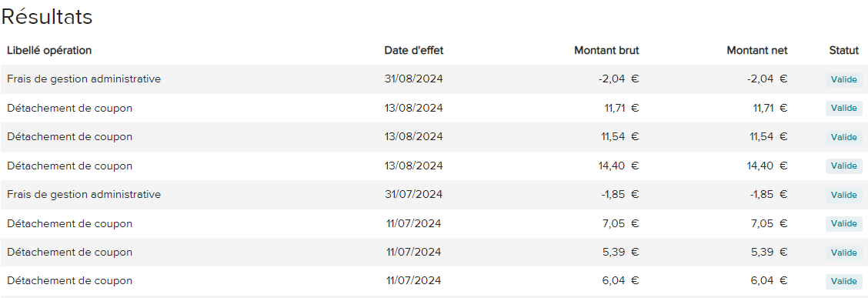Click Valide badge on the 11,54 € coupon row
Screen dimensions: 868x298
843,137
